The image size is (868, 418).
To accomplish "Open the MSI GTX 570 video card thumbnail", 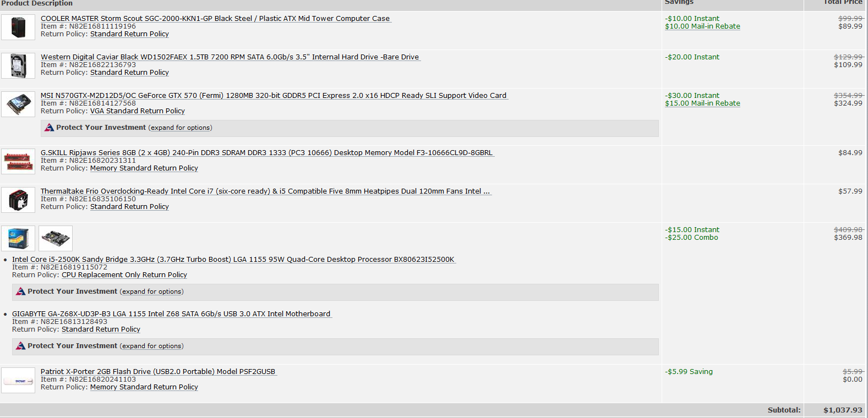I will click(x=18, y=104).
